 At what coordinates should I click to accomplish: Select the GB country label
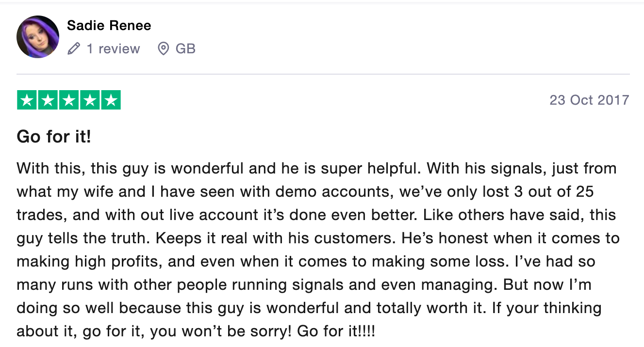[185, 49]
